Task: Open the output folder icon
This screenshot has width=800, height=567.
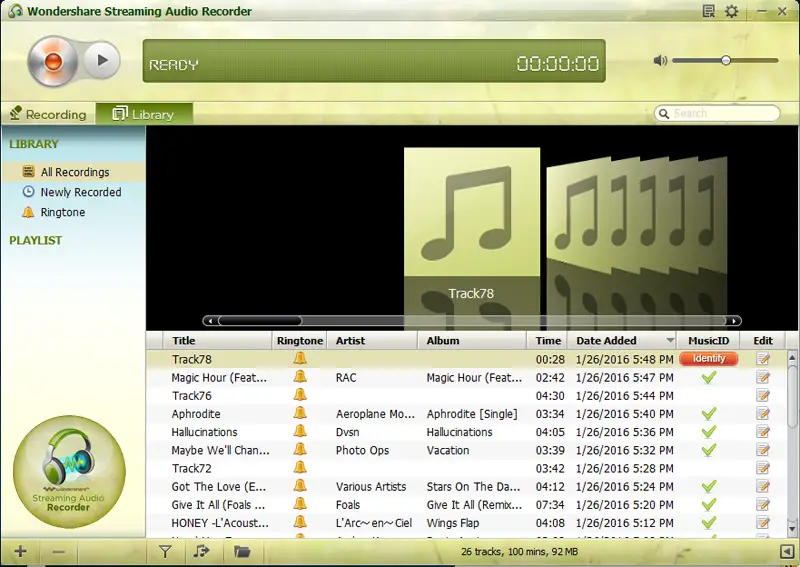Action: point(242,551)
